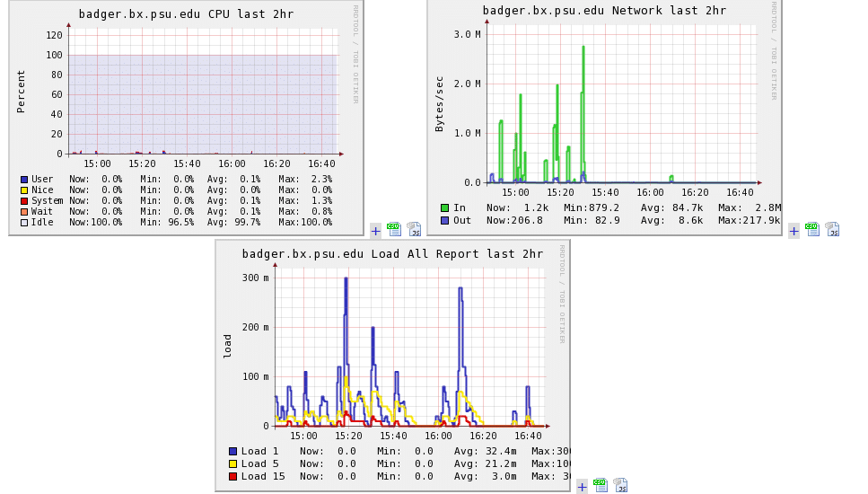
Task: Click the yellow Nice legend swatch
Action: [x=24, y=190]
